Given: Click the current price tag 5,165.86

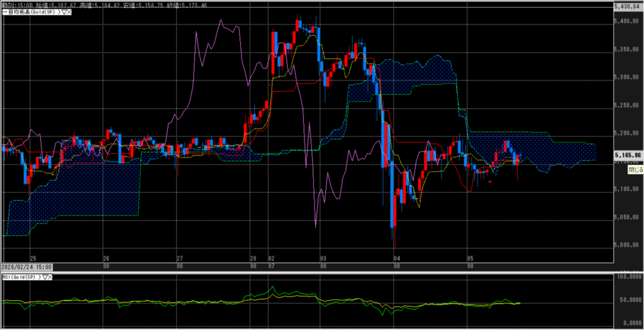Looking at the screenshot, I should click(x=629, y=154).
